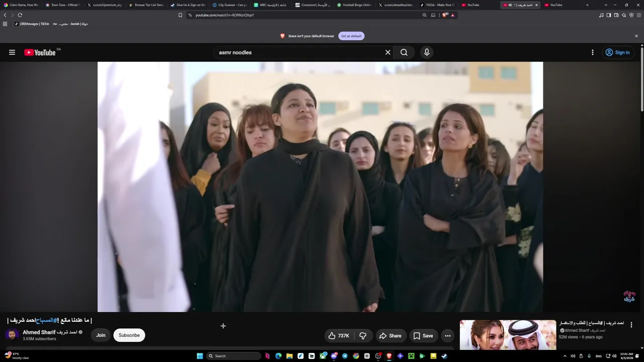Screen dimensions: 644x362
Task: Start voice search with the microphone
Action: (427, 52)
